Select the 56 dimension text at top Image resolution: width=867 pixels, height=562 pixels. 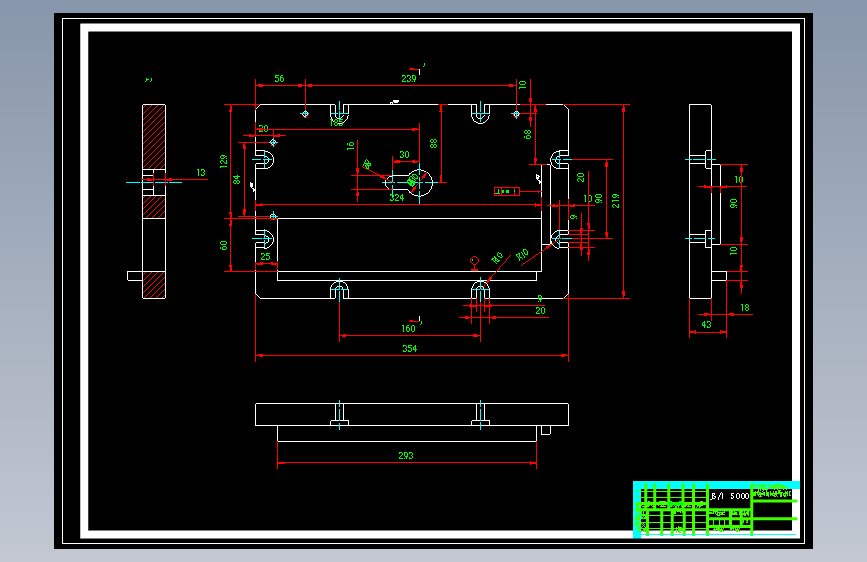point(279,79)
